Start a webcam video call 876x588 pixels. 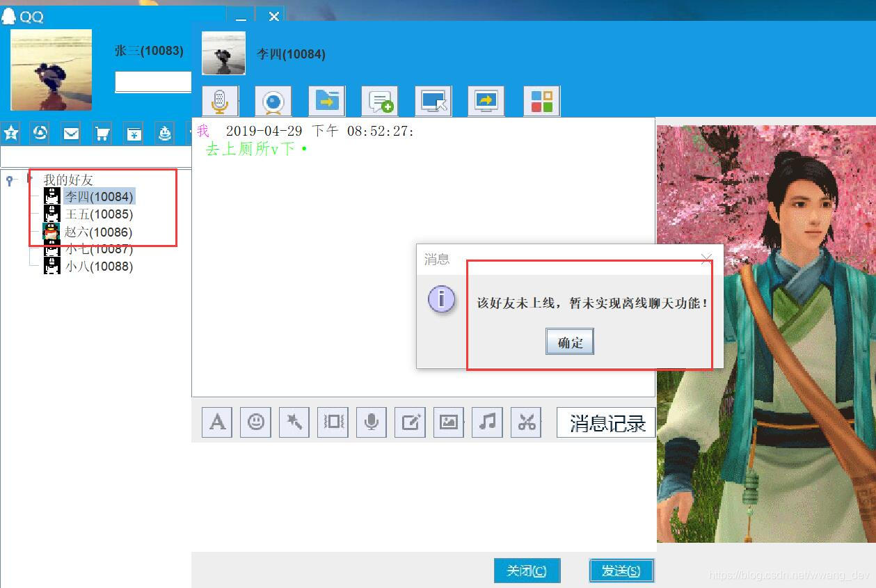273,101
